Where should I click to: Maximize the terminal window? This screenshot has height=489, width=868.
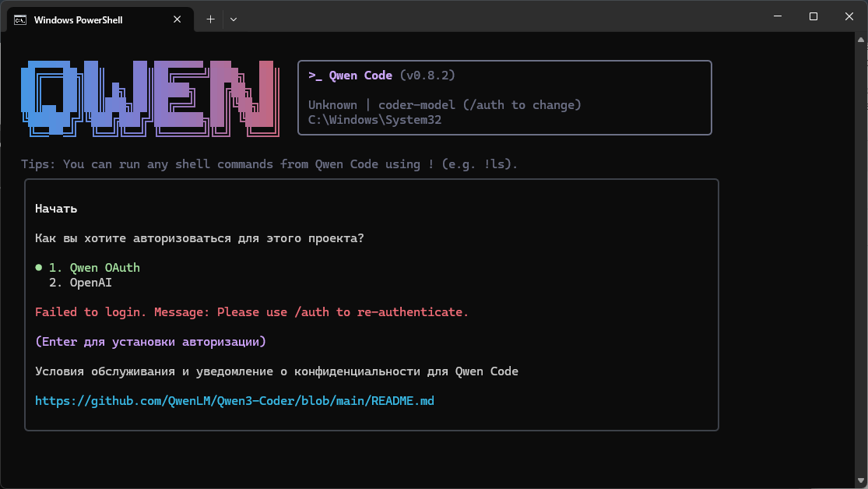tap(813, 16)
